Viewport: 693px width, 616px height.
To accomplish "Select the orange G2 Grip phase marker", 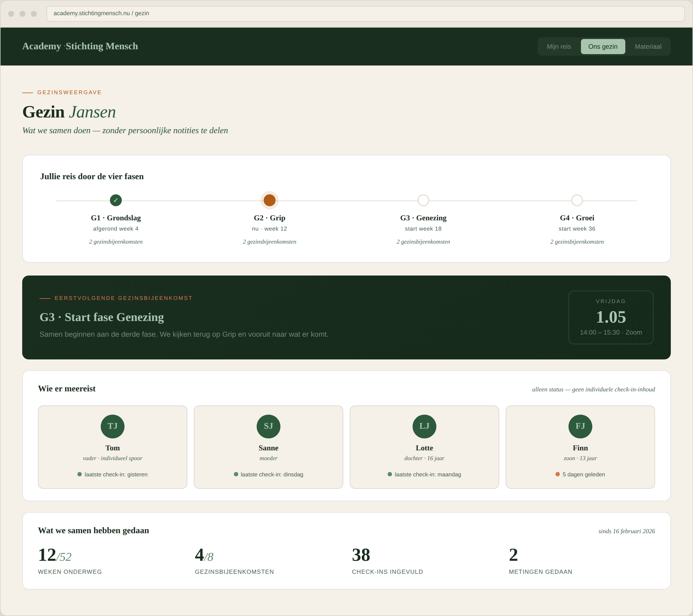I will (x=270, y=200).
